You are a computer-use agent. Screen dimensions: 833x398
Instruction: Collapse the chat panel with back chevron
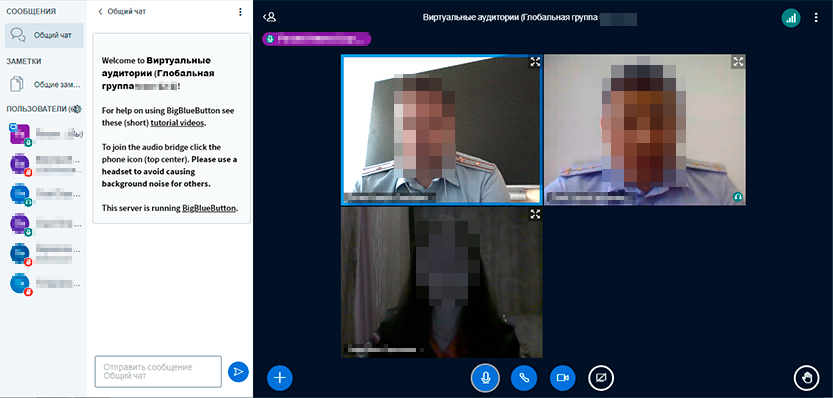[100, 11]
